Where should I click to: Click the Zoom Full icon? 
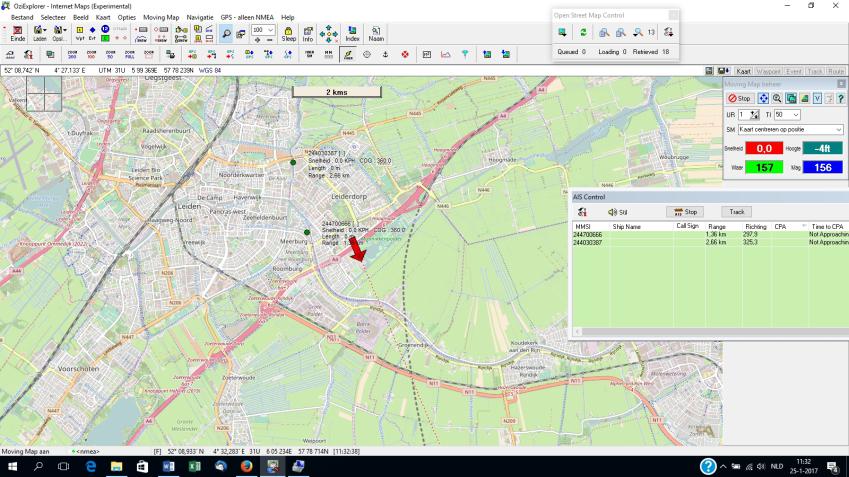(129, 54)
